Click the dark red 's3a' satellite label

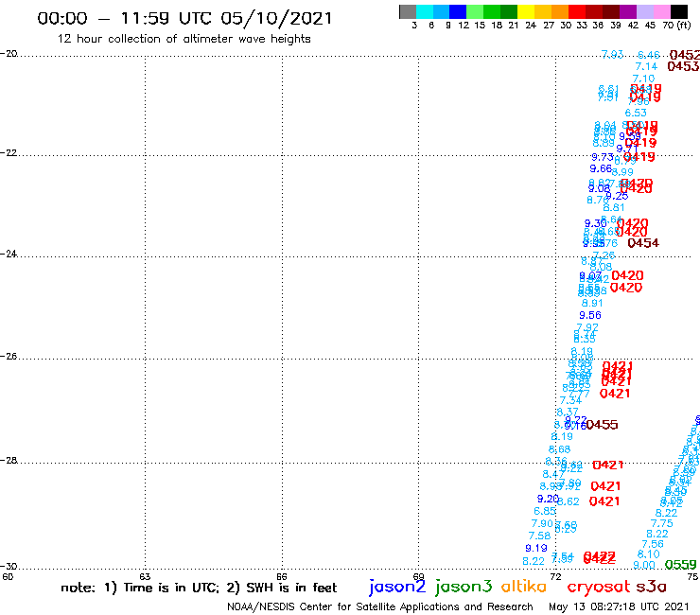[x=652, y=587]
